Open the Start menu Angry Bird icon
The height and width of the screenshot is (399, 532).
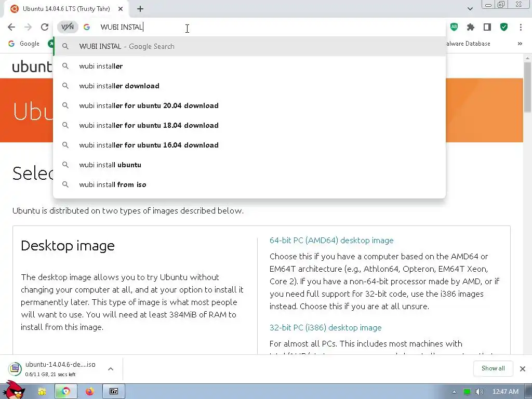[x=14, y=390]
